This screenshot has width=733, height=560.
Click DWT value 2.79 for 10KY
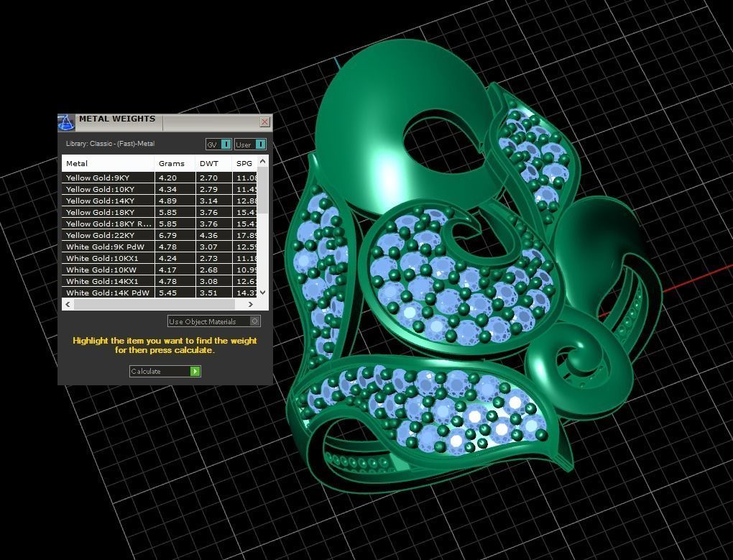[208, 189]
